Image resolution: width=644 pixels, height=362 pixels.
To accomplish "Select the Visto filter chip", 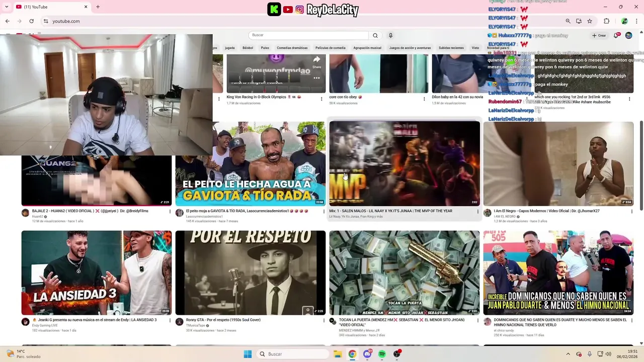I will [475, 48].
